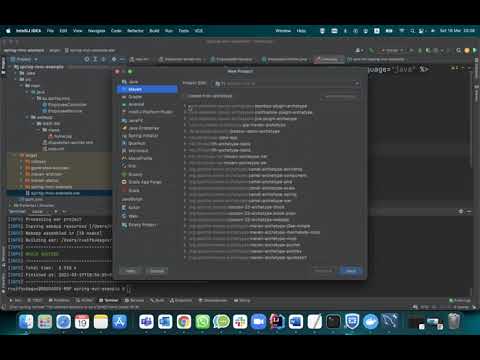Open Launchpad from the Dock
The image size is (480, 360).
coord(45,322)
